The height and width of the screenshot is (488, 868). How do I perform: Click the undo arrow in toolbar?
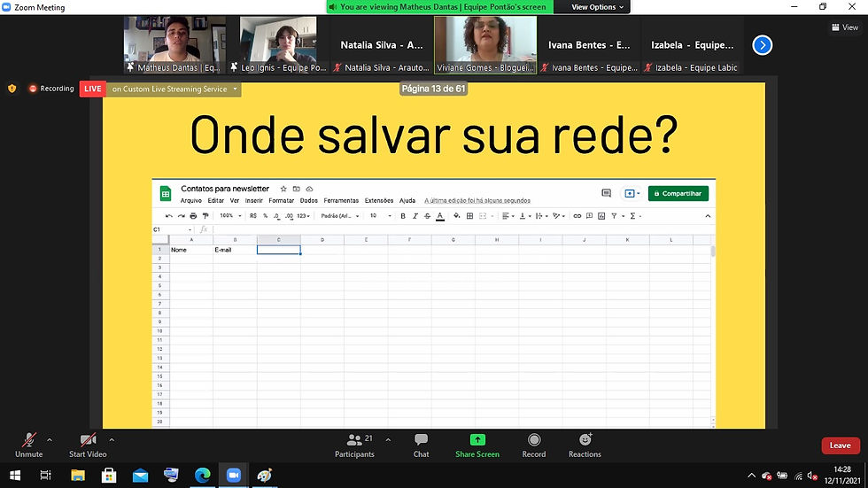[169, 216]
